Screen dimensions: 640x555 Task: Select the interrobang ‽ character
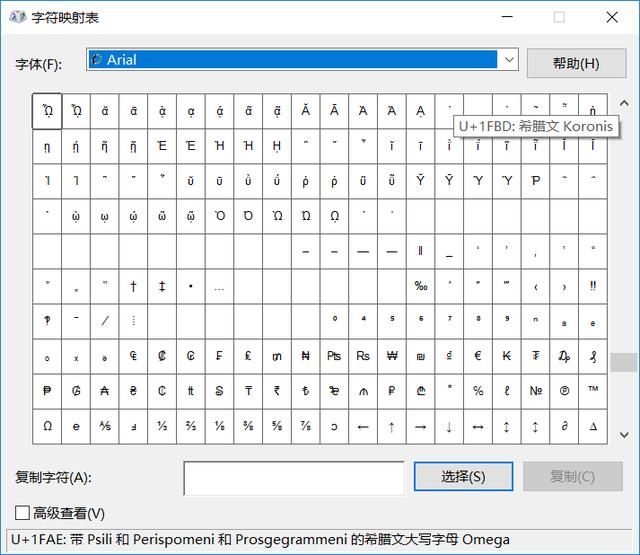[47, 321]
